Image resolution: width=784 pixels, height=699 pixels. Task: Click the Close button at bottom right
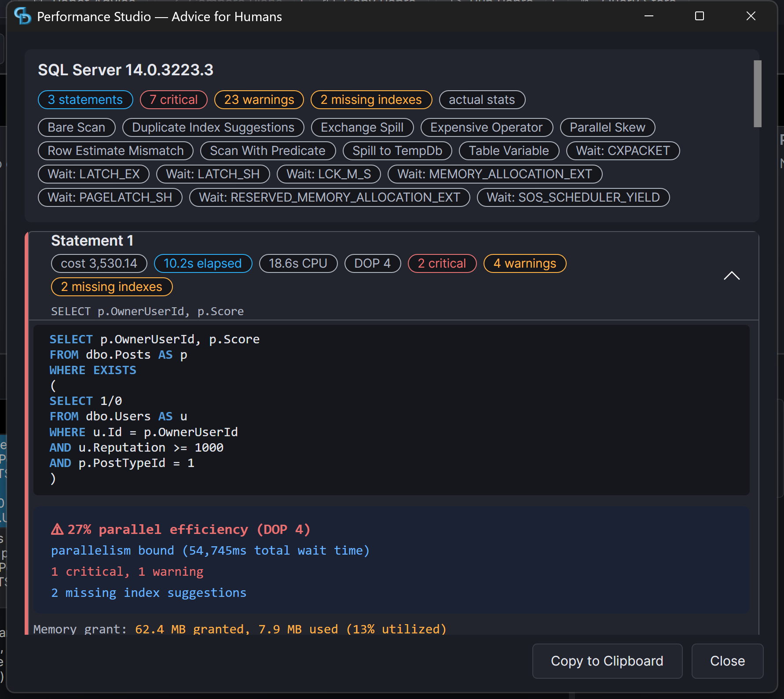[727, 661]
